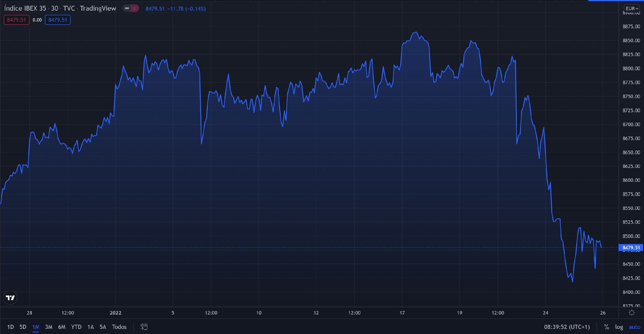Toggle percent scale mode
The image size is (644, 334).
(606, 327)
